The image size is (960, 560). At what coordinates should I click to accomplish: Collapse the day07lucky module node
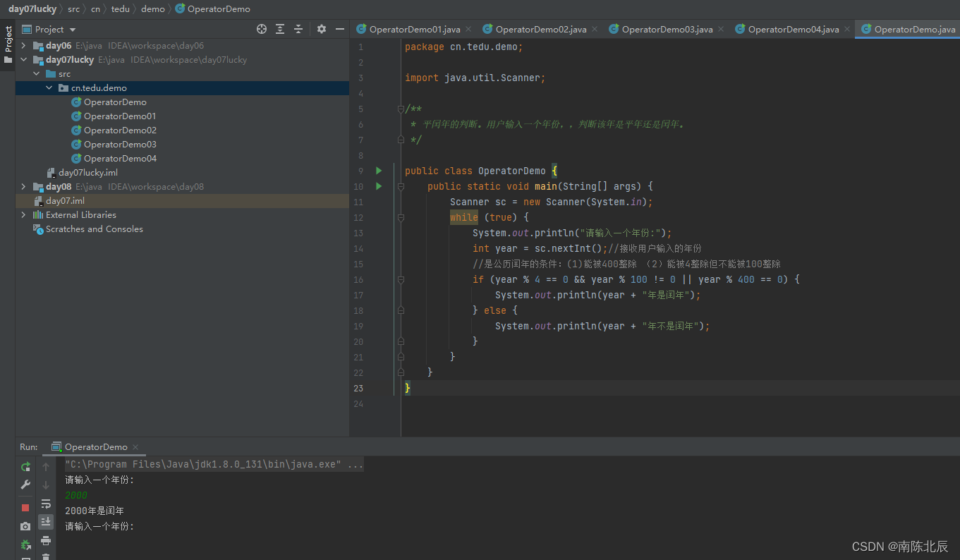[23, 60]
